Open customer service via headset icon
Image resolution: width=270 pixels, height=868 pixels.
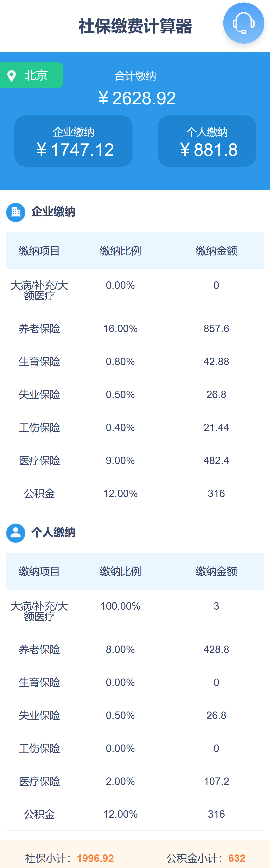pos(243,23)
